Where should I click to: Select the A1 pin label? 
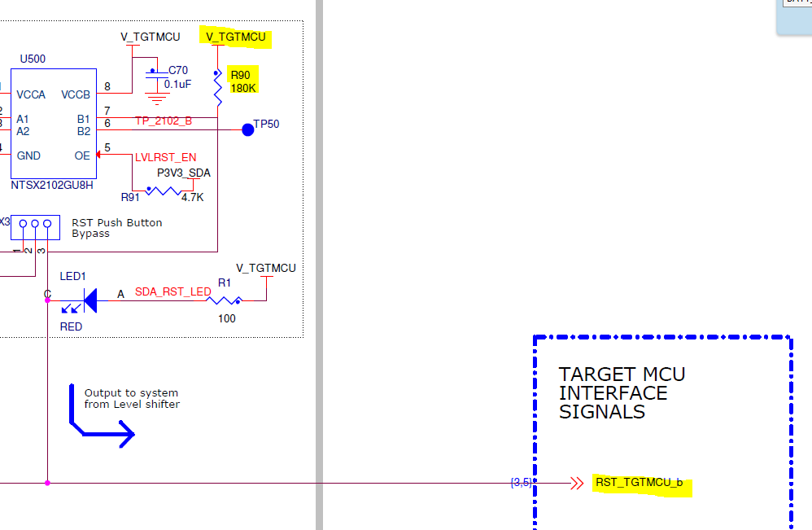click(x=23, y=120)
